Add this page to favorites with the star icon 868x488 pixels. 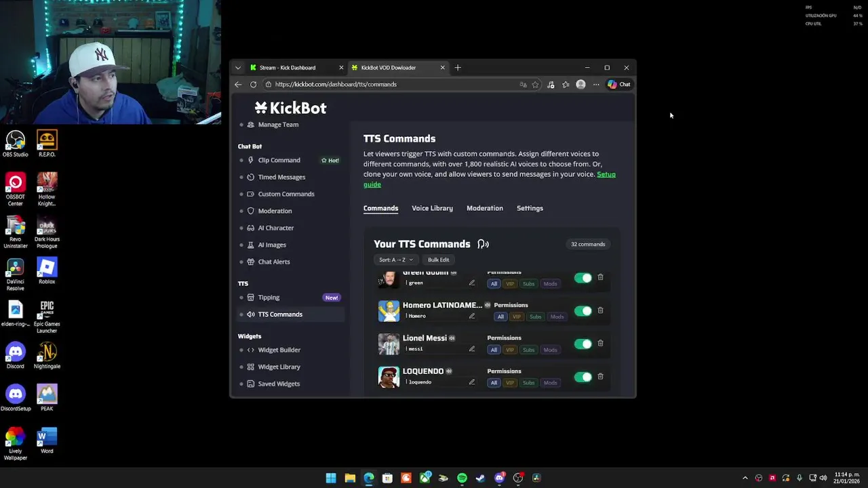[x=535, y=85]
